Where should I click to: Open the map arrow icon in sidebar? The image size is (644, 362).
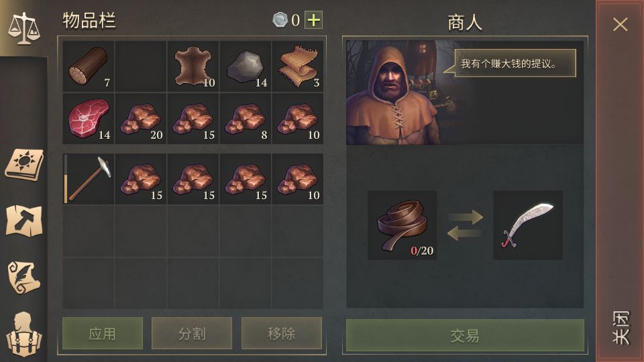click(x=24, y=221)
